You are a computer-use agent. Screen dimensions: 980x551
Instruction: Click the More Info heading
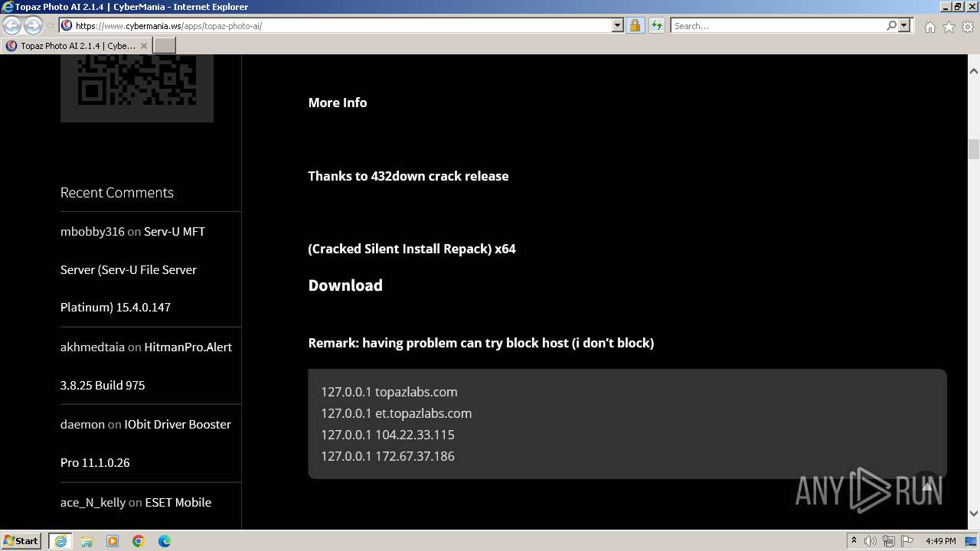pos(338,103)
